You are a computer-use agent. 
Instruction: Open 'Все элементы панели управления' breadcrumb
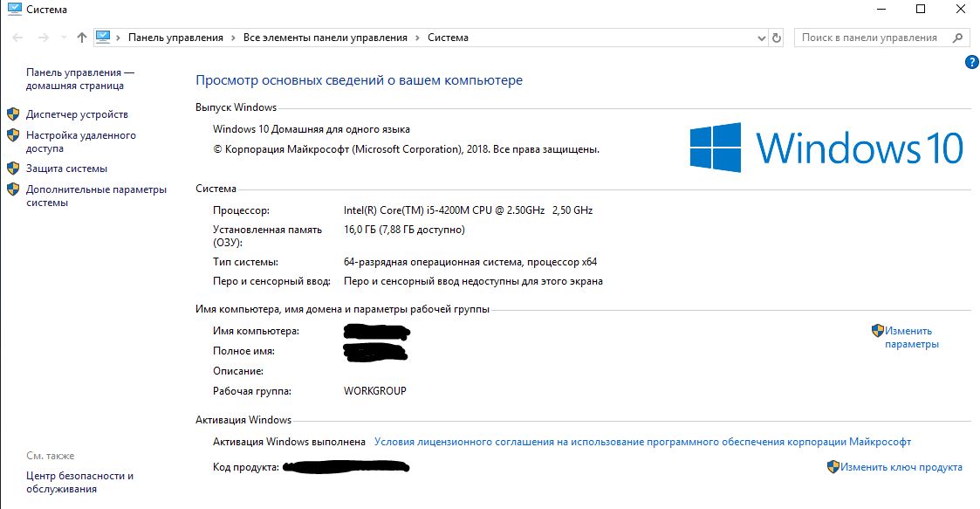(x=325, y=38)
